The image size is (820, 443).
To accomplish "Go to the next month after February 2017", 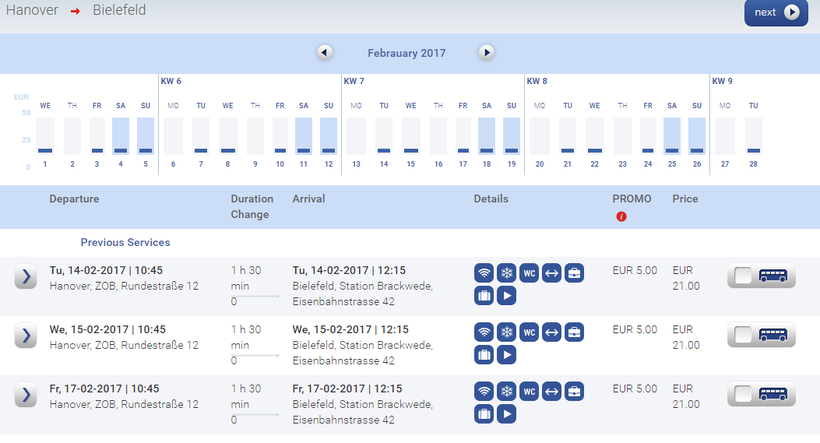I will [x=486, y=52].
